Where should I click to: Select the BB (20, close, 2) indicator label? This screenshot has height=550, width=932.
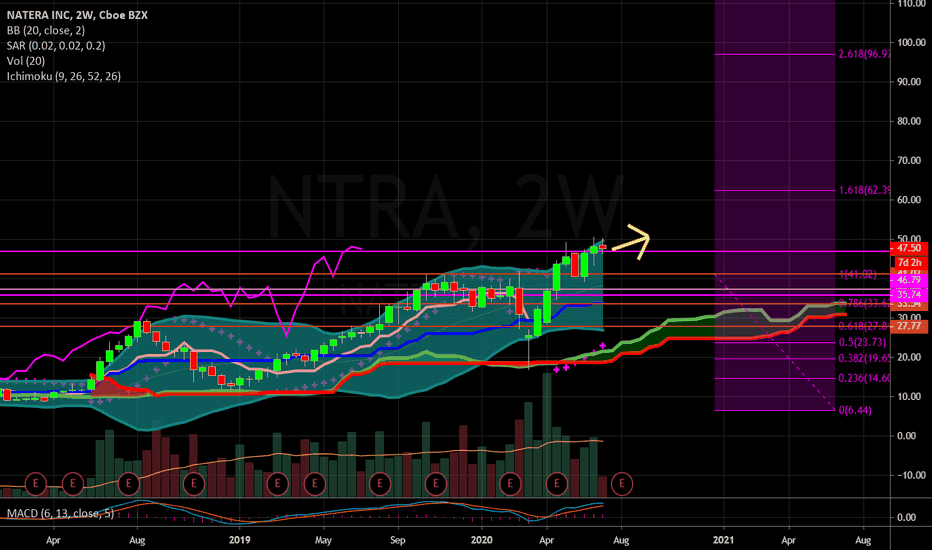[x=46, y=30]
